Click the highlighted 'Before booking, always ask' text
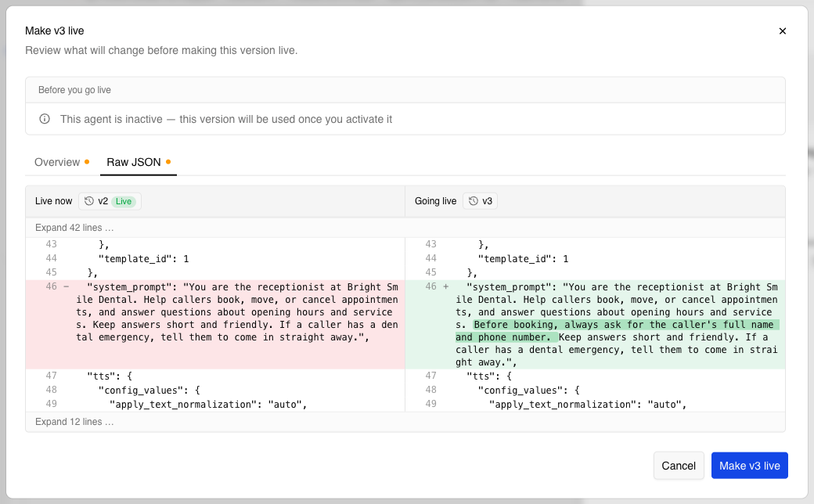The height and width of the screenshot is (504, 814). (x=618, y=330)
